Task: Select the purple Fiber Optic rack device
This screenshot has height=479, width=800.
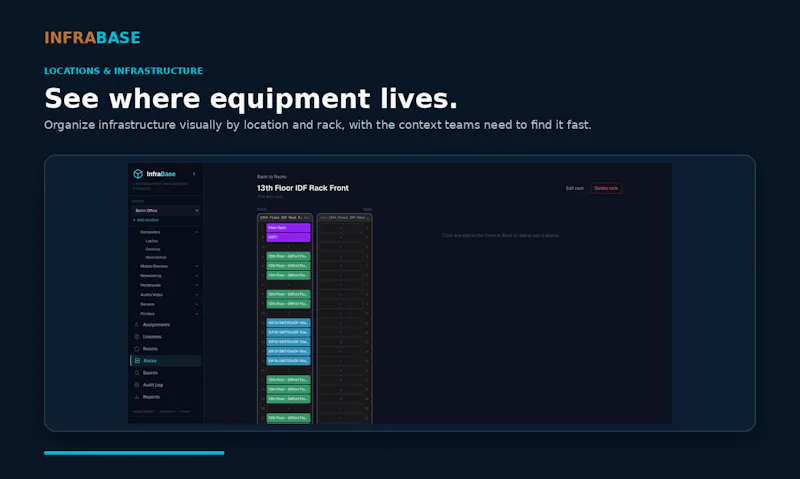Action: tap(288, 228)
